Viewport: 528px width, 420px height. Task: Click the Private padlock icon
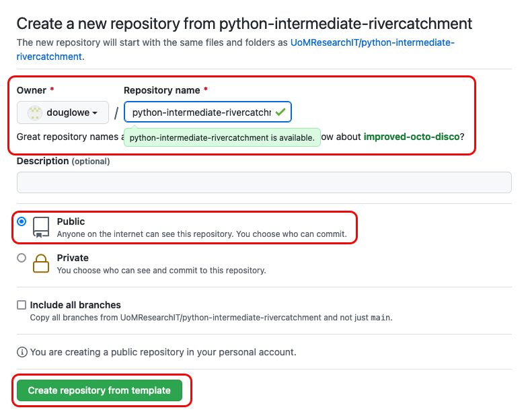(41, 263)
